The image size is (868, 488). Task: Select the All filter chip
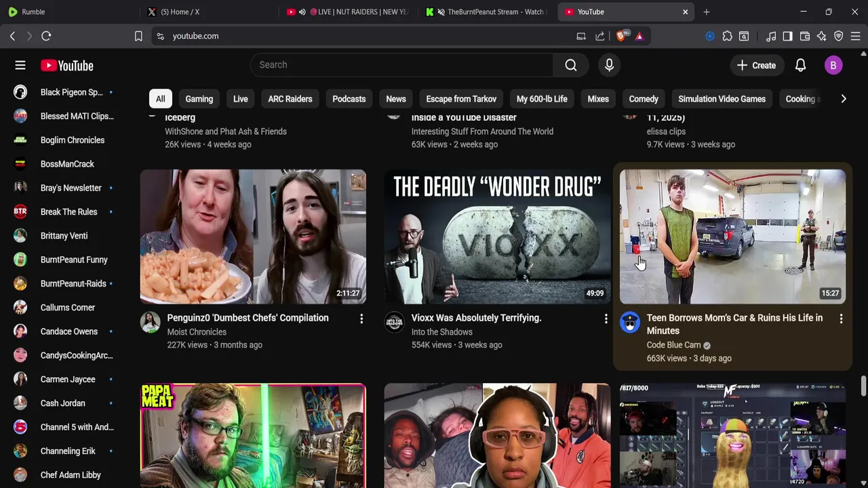click(x=160, y=99)
